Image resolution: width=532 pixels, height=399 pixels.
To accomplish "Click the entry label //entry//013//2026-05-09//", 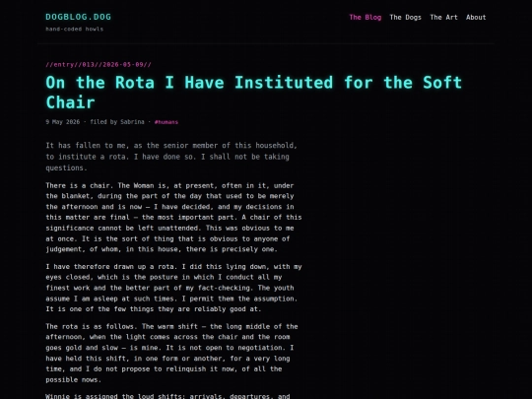I will click(x=99, y=64).
